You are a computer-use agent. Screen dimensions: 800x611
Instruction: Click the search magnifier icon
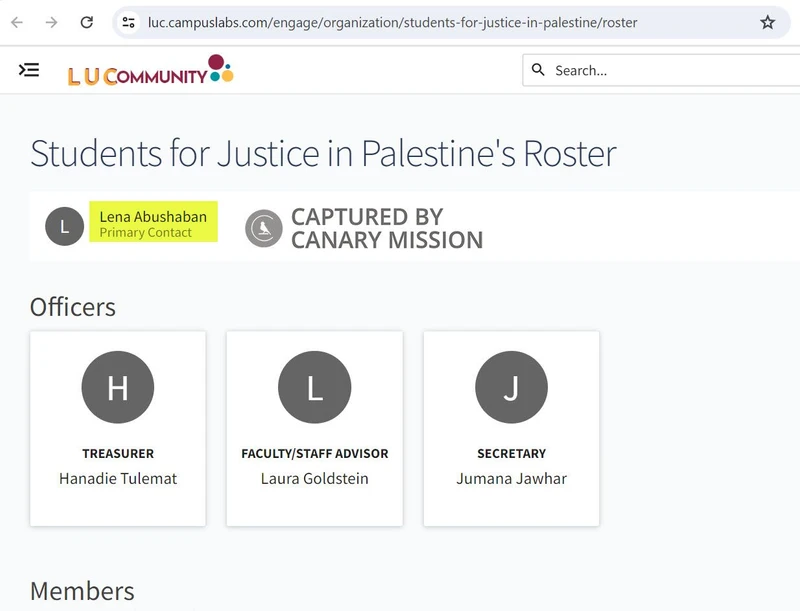(538, 70)
